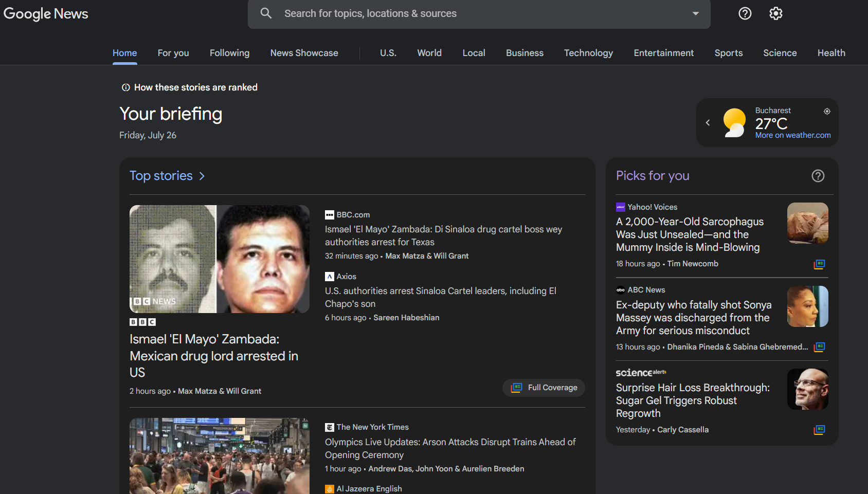Viewport: 868px width, 494px height.
Task: Click the BBC.com source icon
Action: (330, 215)
